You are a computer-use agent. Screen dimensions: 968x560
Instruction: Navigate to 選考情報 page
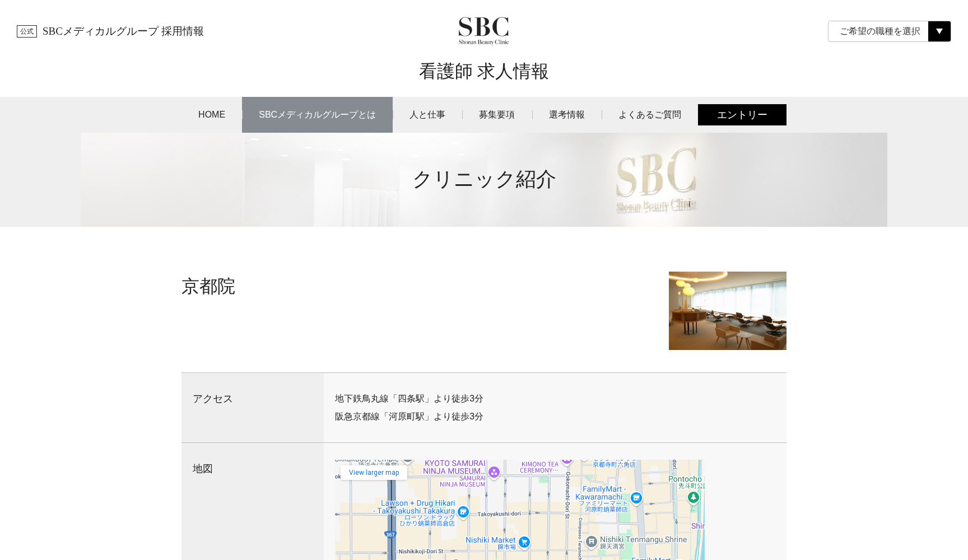coord(566,115)
